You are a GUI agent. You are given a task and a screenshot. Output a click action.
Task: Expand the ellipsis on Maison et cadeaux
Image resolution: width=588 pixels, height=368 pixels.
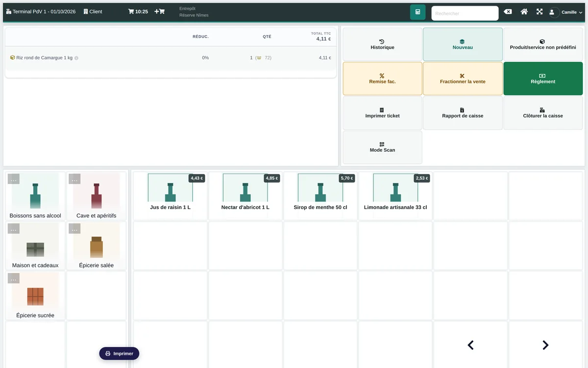tap(14, 229)
